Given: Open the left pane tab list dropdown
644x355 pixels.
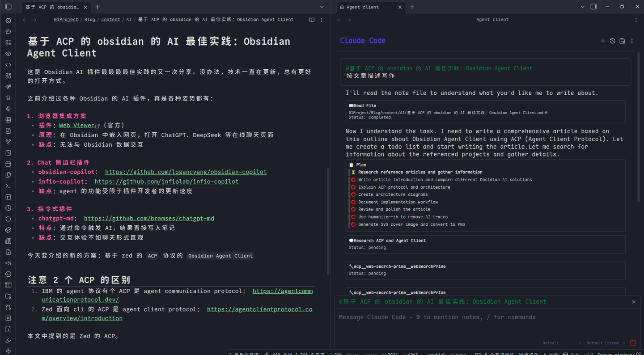Looking at the screenshot, I should [322, 7].
